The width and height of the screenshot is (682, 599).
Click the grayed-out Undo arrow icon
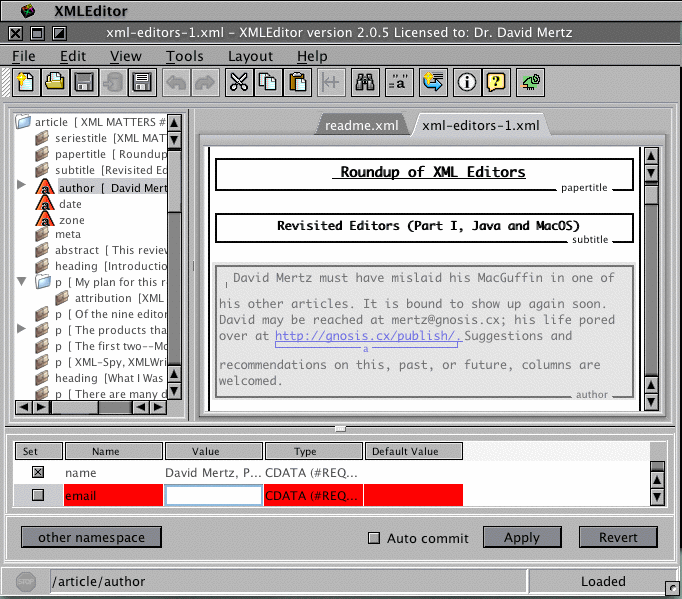click(176, 82)
